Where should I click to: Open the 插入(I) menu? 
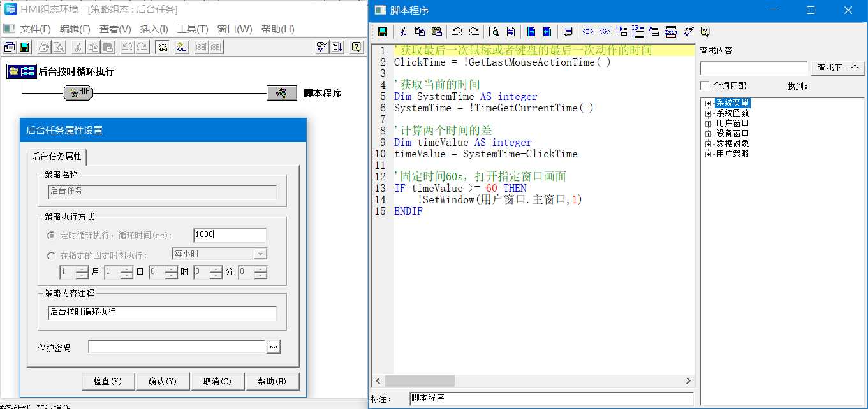pos(154,29)
